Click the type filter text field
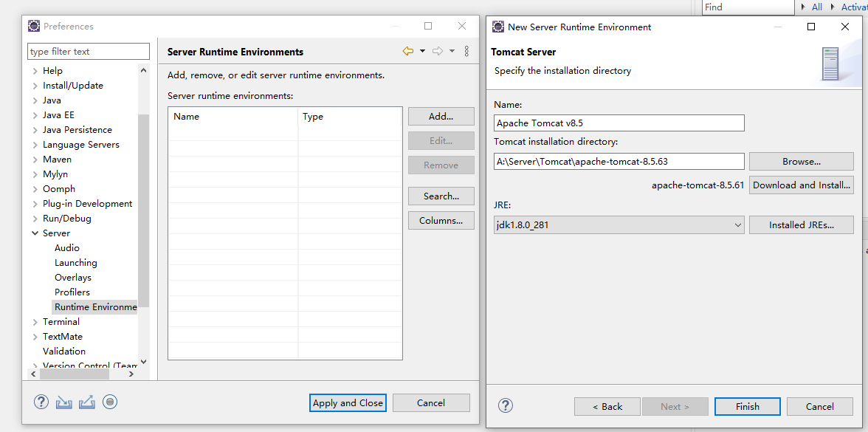The image size is (868, 432). (x=89, y=52)
